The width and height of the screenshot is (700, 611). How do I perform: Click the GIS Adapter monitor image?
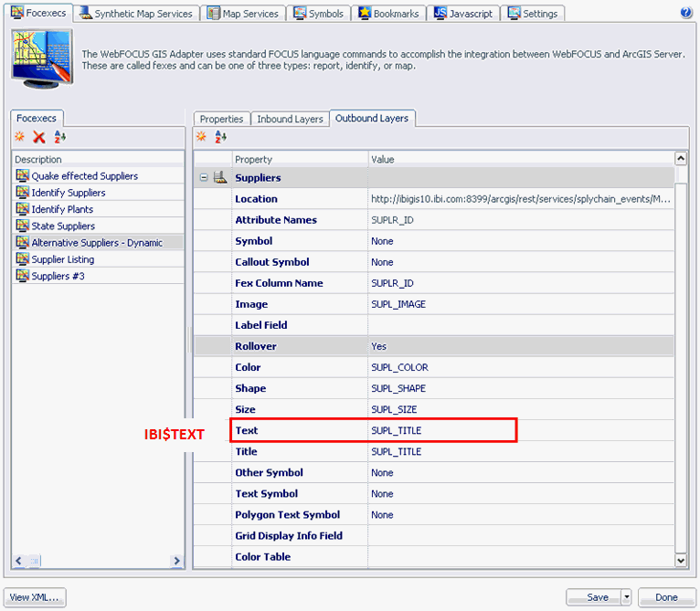point(41,58)
